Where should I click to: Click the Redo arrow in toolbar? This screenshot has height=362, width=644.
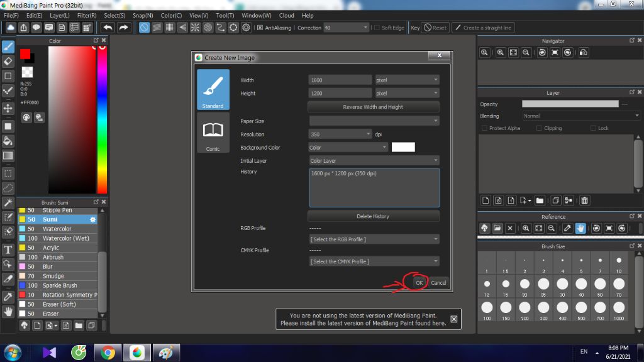[123, 28]
